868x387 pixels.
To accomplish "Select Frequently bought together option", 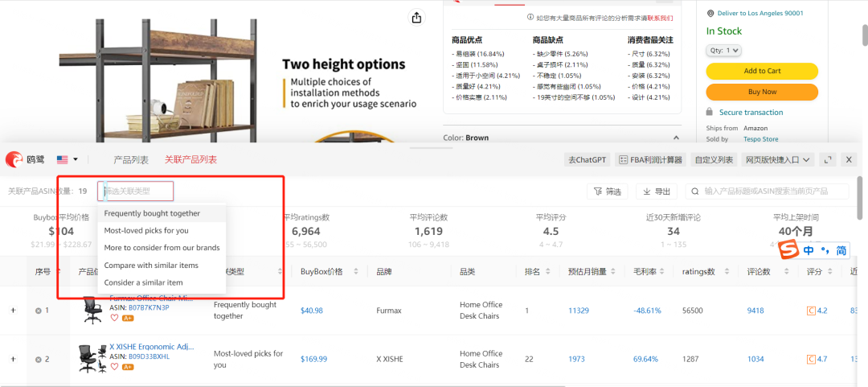I will [x=162, y=213].
